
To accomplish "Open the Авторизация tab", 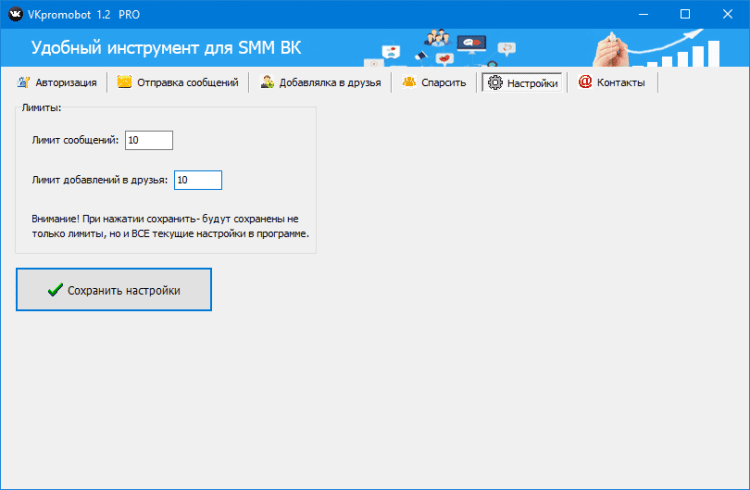I will [x=57, y=82].
